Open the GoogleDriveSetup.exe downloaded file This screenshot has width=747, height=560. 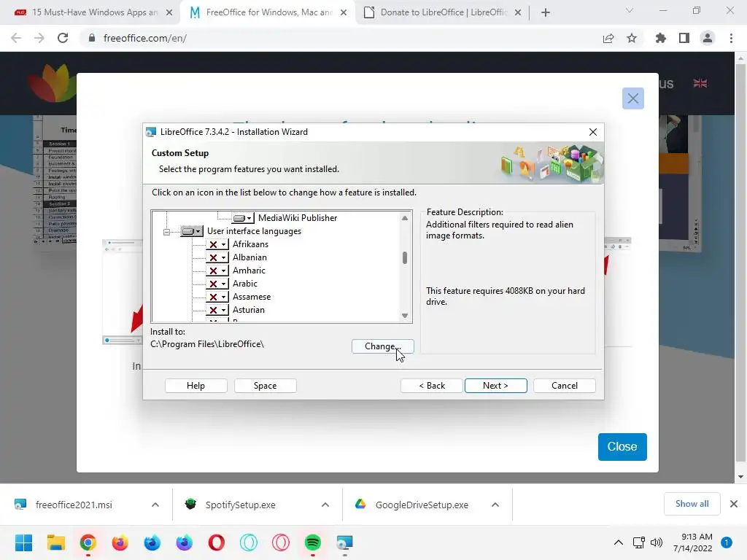422,505
